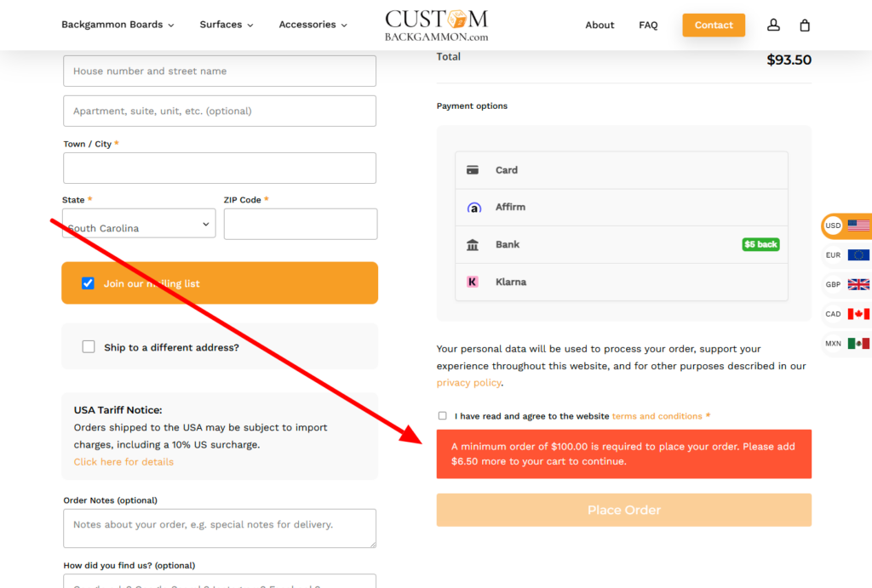
Task: Switch currency to EUR flag
Action: [x=858, y=254]
